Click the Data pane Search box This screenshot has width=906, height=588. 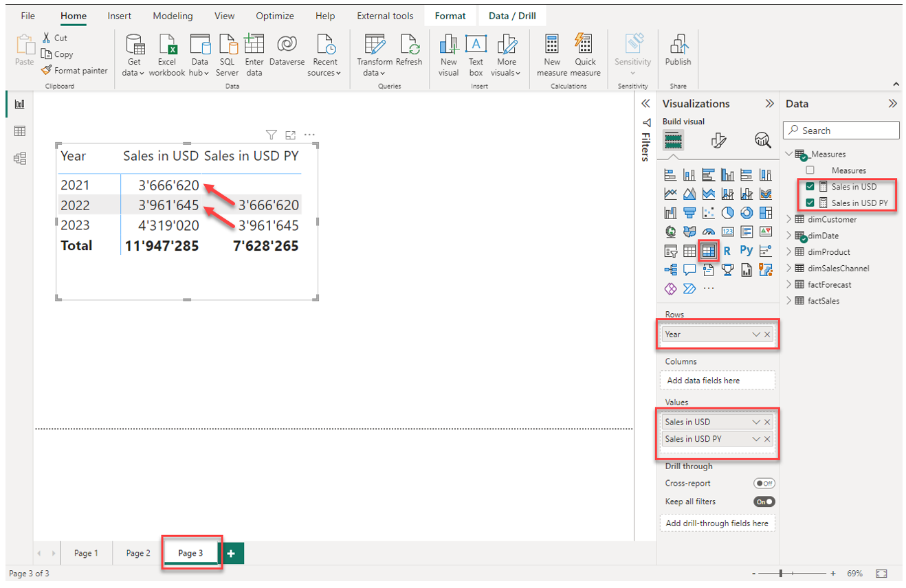tap(841, 131)
